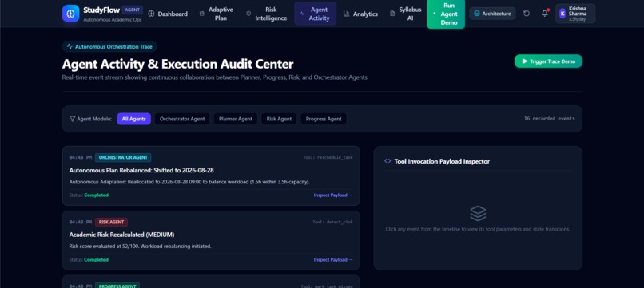Click the Risk score evaluated at 52/100 text
Screen dimensions: 644x288
pos(140,247)
